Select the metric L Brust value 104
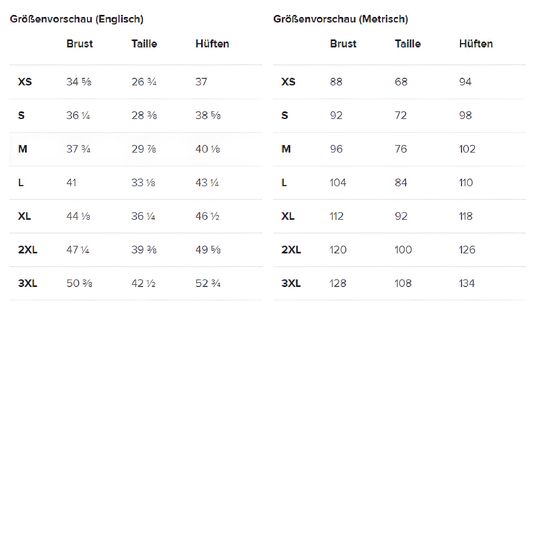The image size is (540, 534). (x=338, y=182)
